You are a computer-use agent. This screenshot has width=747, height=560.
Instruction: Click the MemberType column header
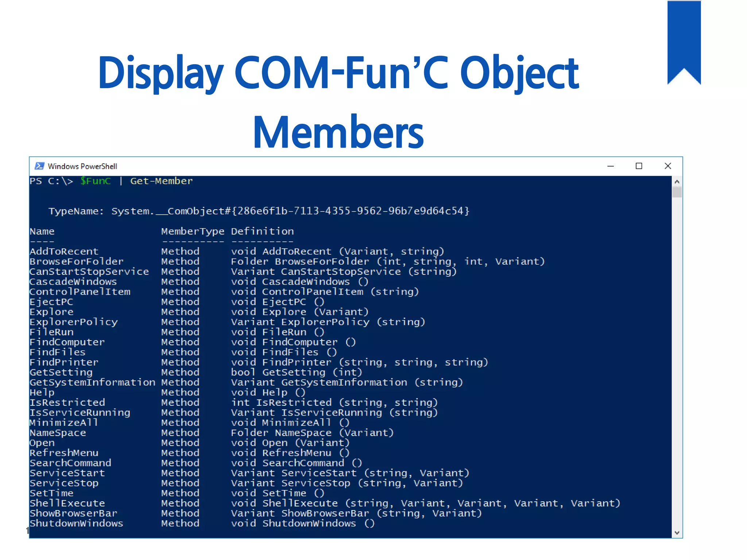(x=193, y=232)
